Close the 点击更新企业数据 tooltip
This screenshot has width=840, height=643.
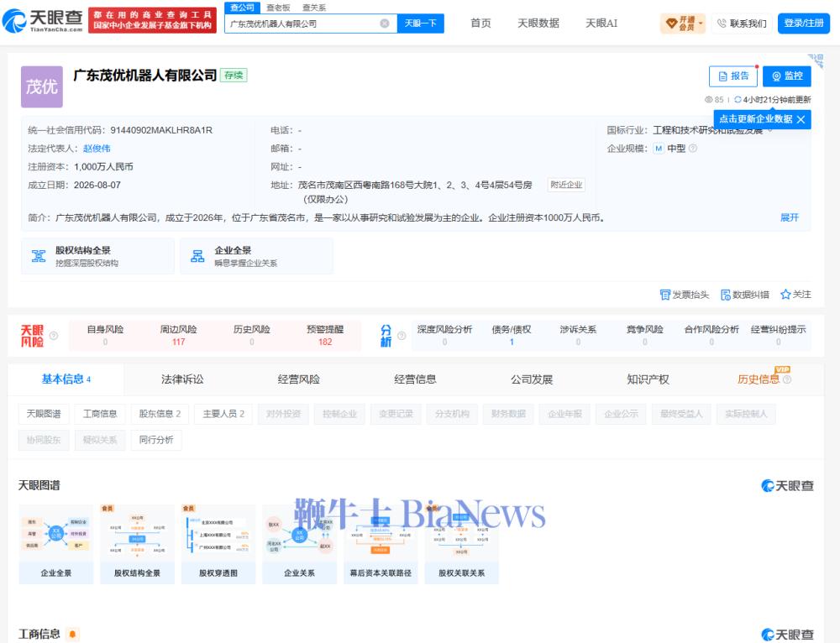tap(801, 119)
